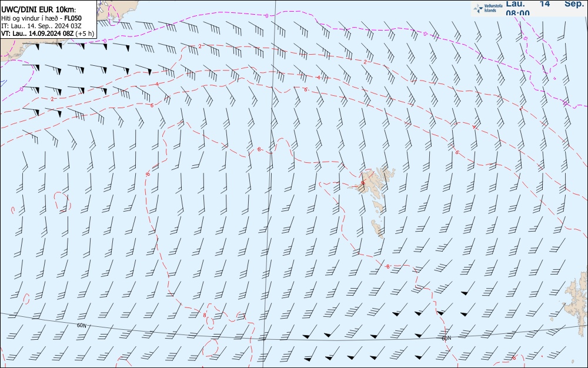Select the 'UWC/DINI EUR 10km:' title text

[x=39, y=10]
